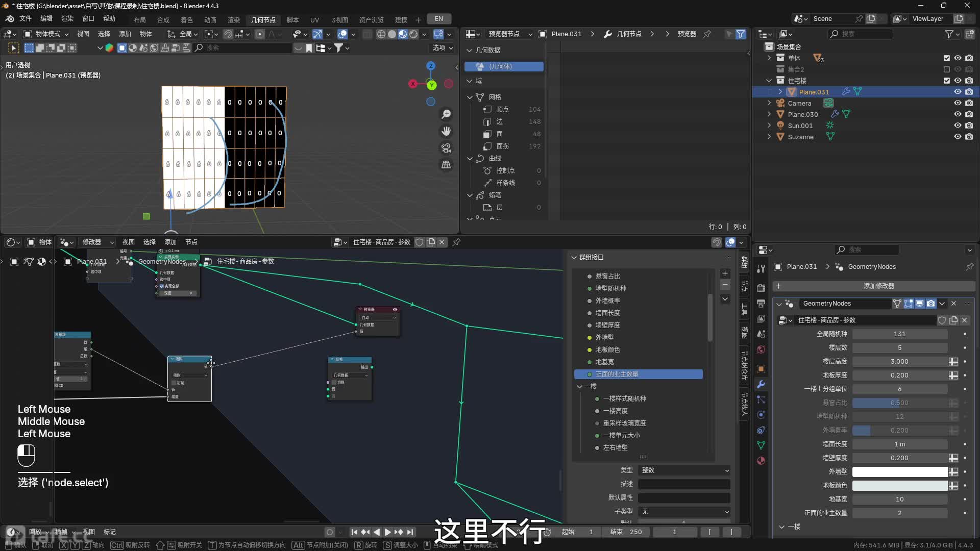Viewport: 980px width, 551px height.
Task: Open Object Data properties tab icon
Action: [x=761, y=445]
